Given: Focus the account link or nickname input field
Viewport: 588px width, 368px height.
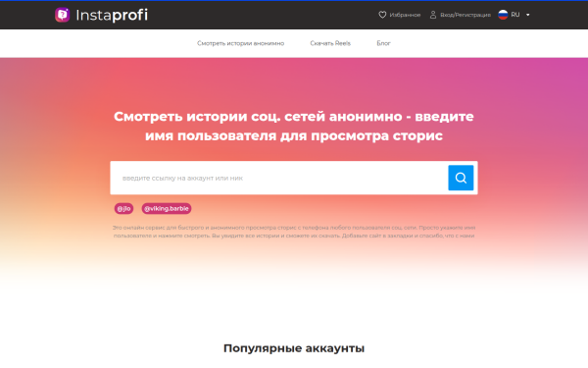Looking at the screenshot, I should (x=279, y=178).
